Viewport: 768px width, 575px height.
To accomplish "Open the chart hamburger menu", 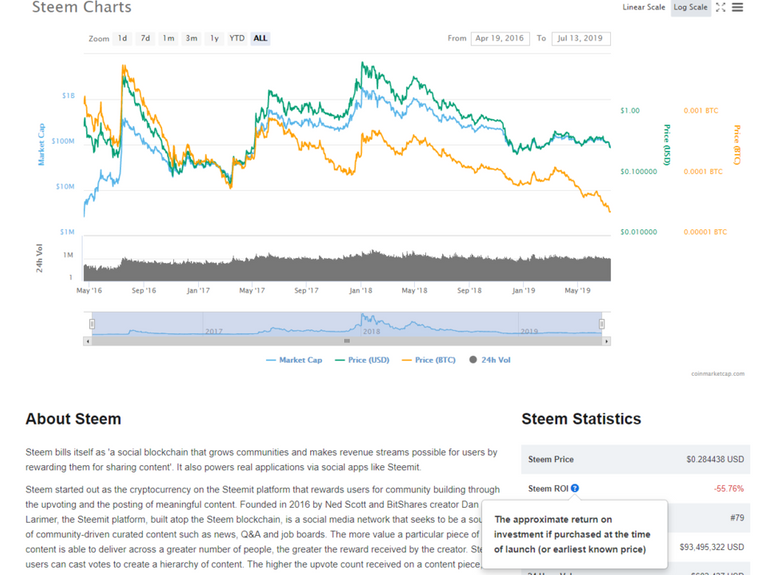I will [738, 7].
